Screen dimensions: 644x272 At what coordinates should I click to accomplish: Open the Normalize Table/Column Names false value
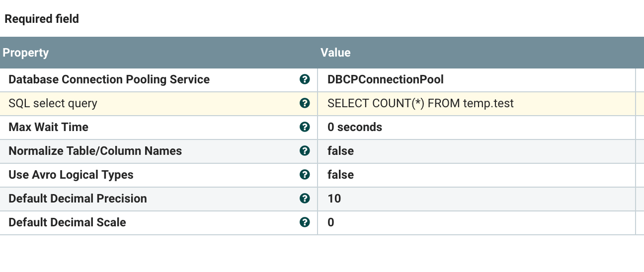pos(341,151)
